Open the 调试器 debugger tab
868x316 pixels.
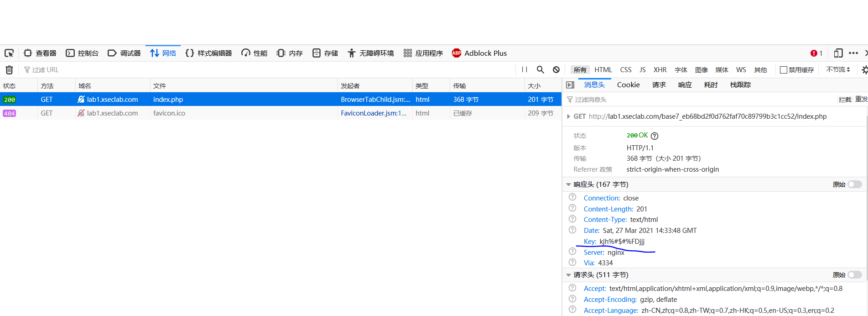tap(124, 53)
